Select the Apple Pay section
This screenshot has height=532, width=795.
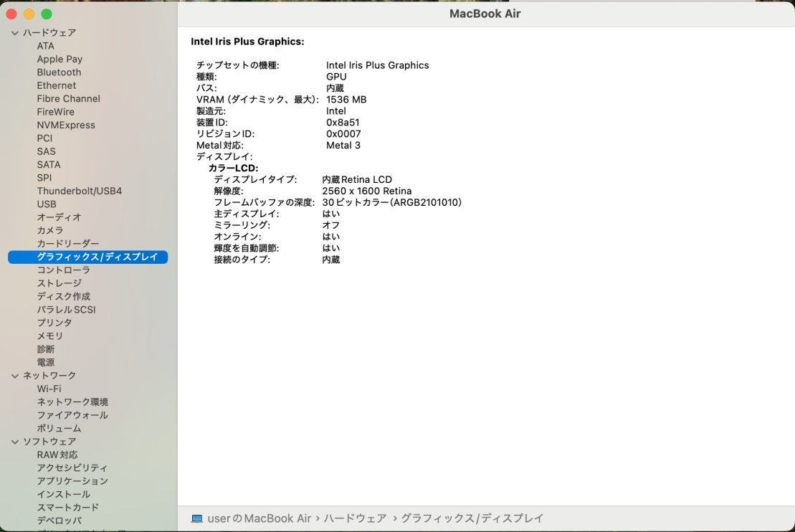tap(59, 59)
